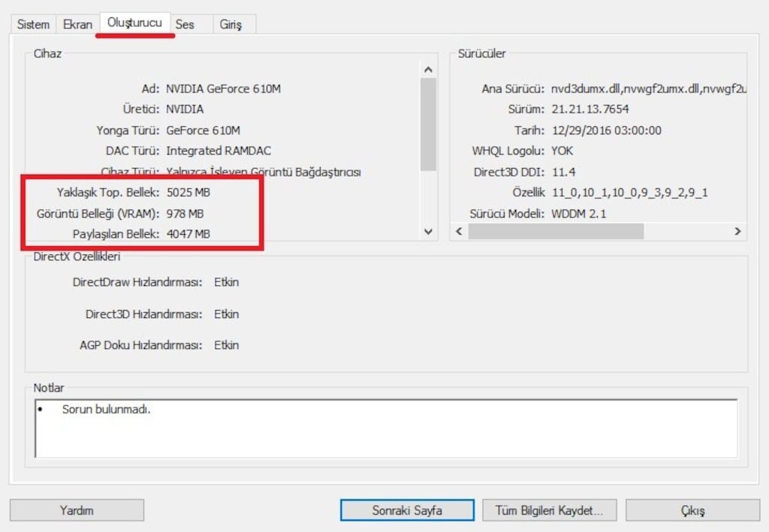Click Sürücüler panel scroll left arrow
This screenshot has width=769, height=532.
[459, 231]
